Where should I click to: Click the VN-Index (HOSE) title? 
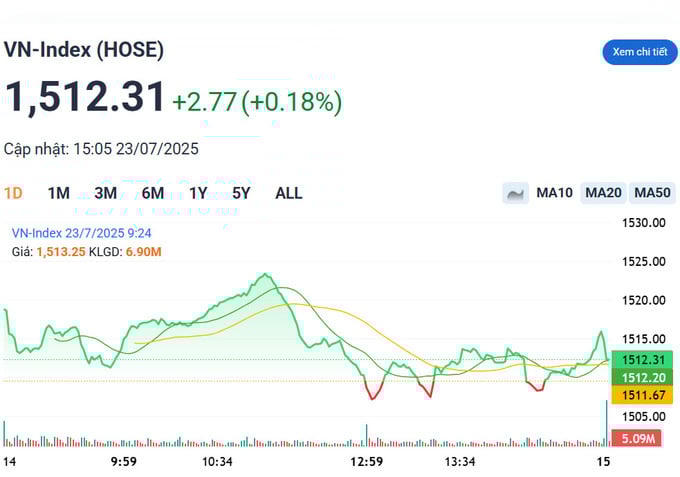pos(84,49)
